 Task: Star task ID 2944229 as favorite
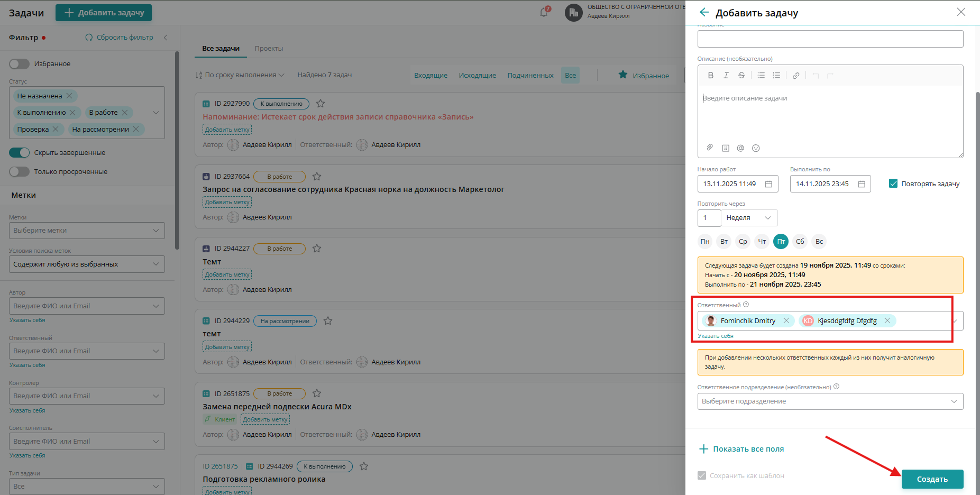point(328,320)
